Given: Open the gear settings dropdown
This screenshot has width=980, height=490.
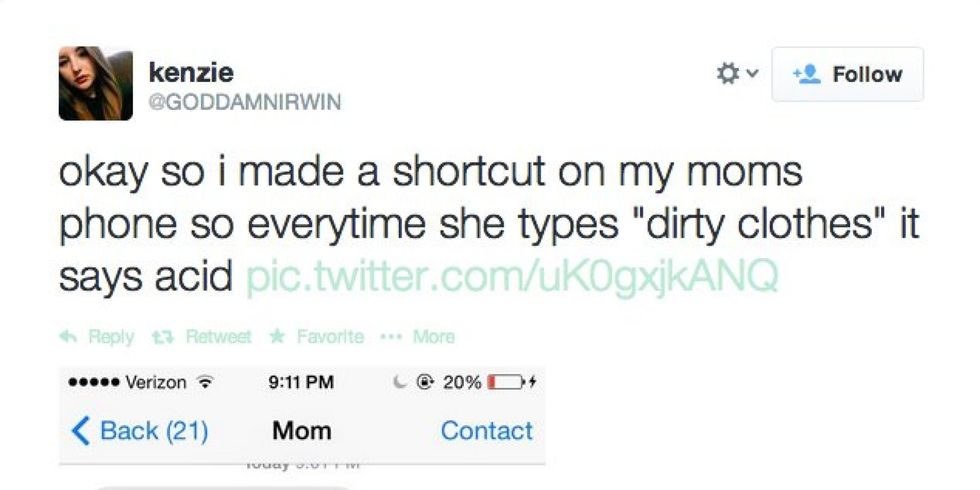Looking at the screenshot, I should coord(737,74).
